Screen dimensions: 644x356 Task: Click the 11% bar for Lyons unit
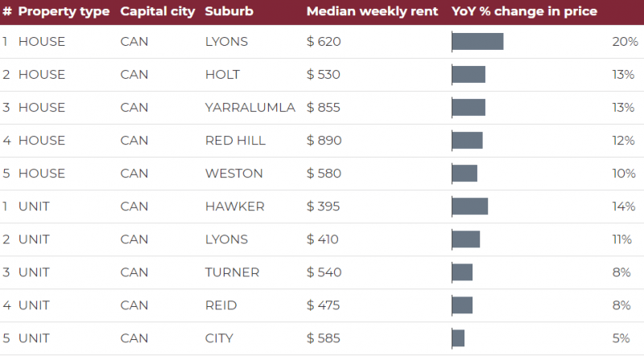point(466,239)
